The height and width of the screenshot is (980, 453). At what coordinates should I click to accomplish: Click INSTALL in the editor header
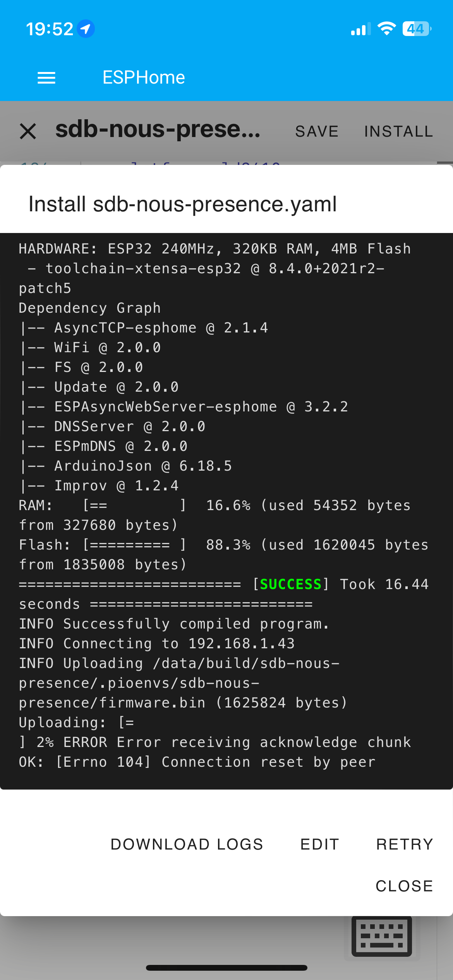398,132
